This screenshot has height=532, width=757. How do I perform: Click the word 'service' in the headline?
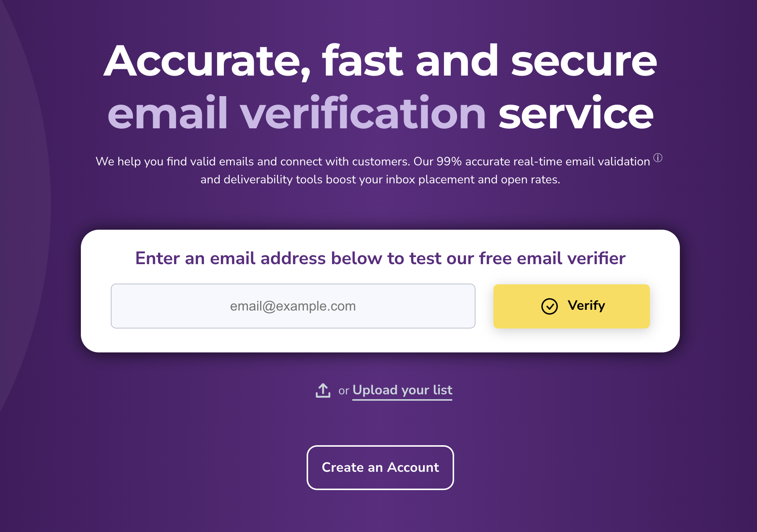click(576, 113)
